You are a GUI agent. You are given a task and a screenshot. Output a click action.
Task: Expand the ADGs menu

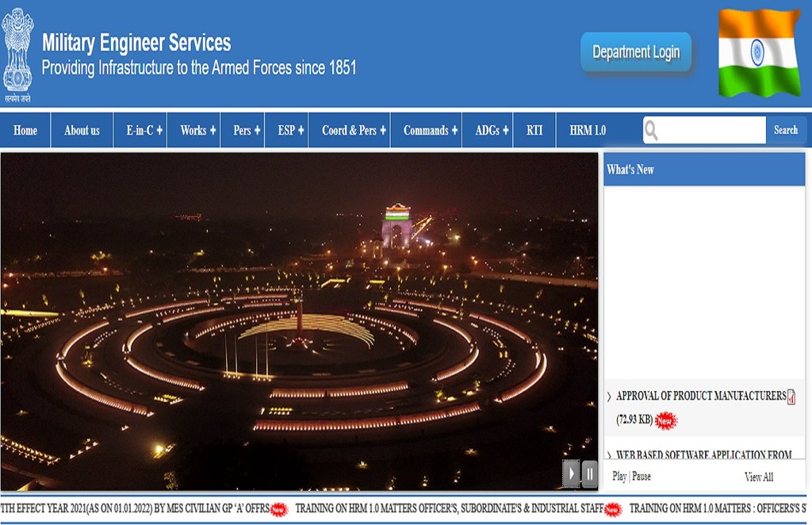(488, 131)
